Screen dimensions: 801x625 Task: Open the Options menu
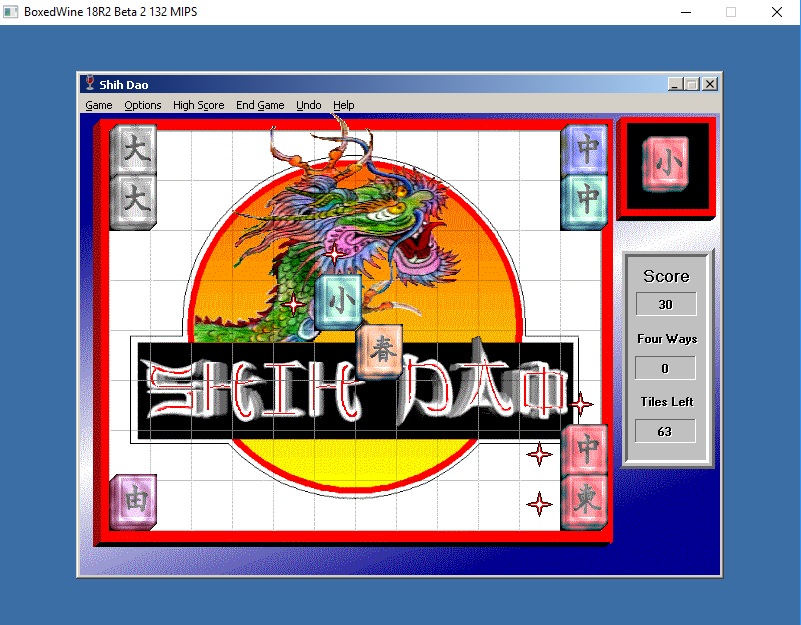[143, 105]
